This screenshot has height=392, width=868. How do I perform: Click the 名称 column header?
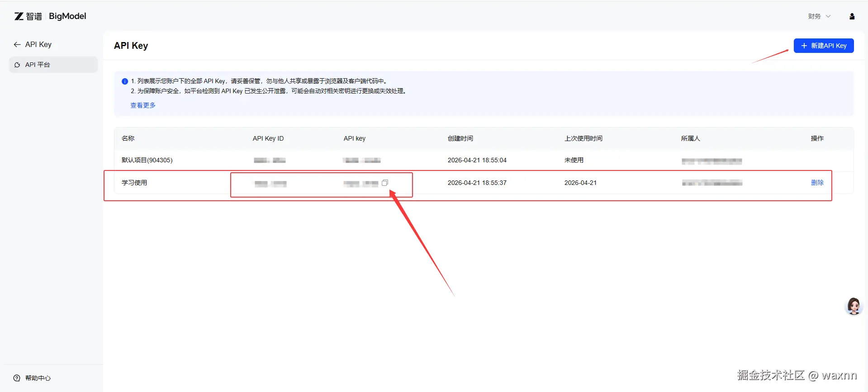tap(128, 138)
